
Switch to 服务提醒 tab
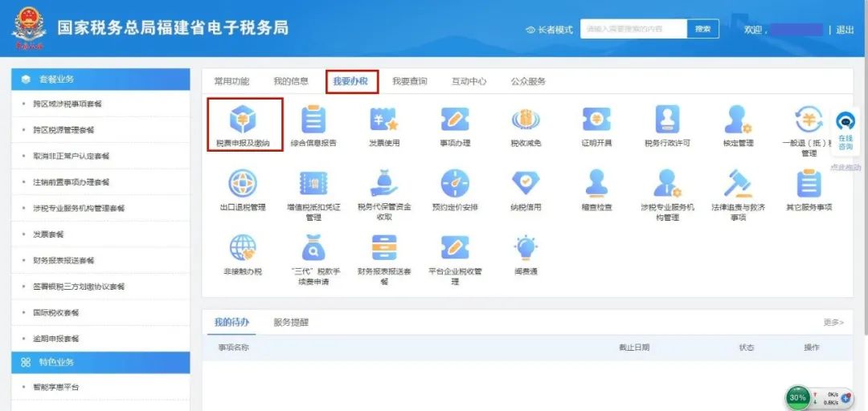pyautogui.click(x=291, y=323)
